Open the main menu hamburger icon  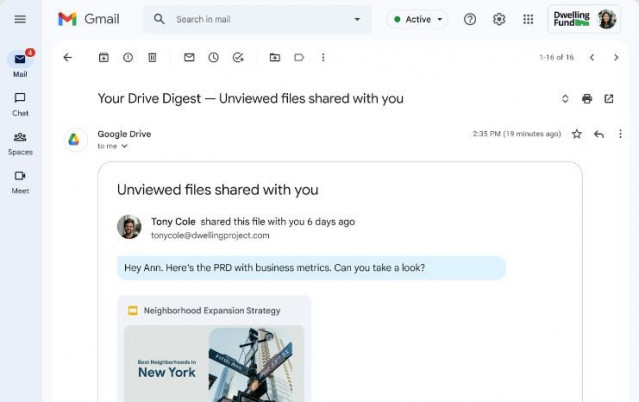pos(20,19)
